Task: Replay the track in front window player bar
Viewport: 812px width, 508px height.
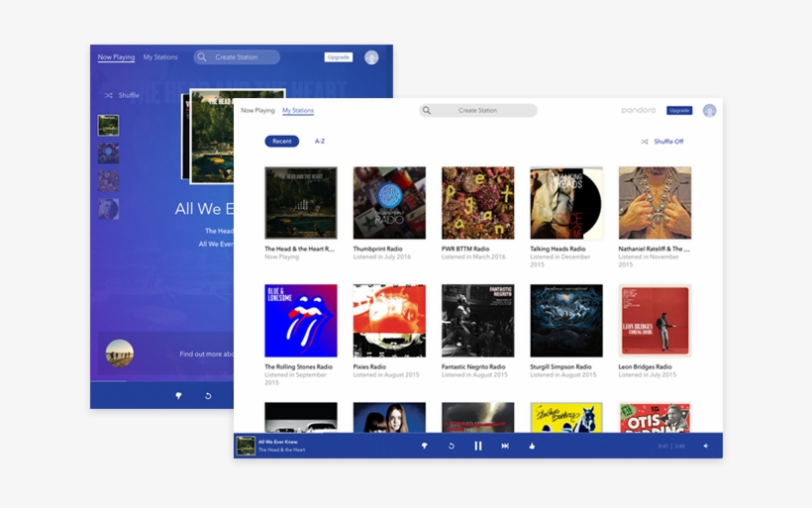Action: pos(451,446)
